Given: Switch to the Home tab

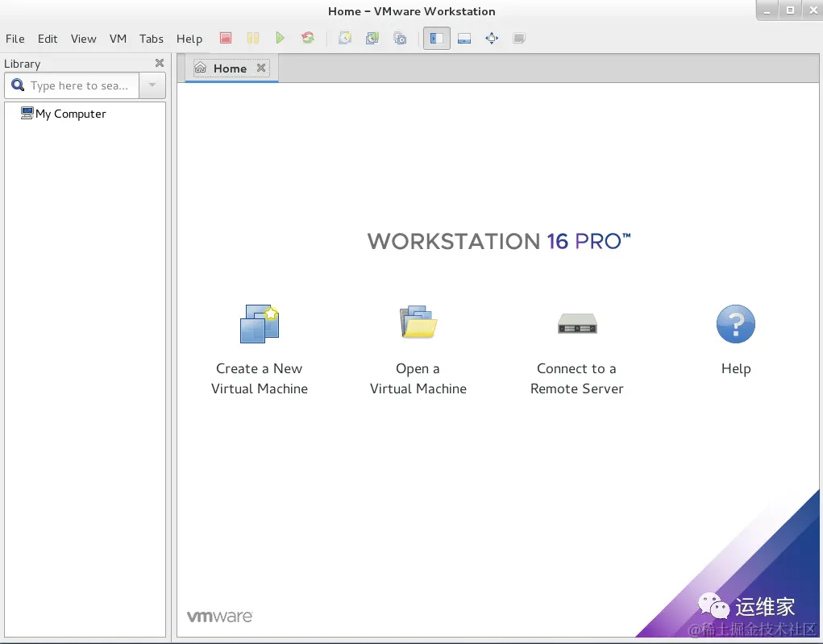Looking at the screenshot, I should pos(230,69).
